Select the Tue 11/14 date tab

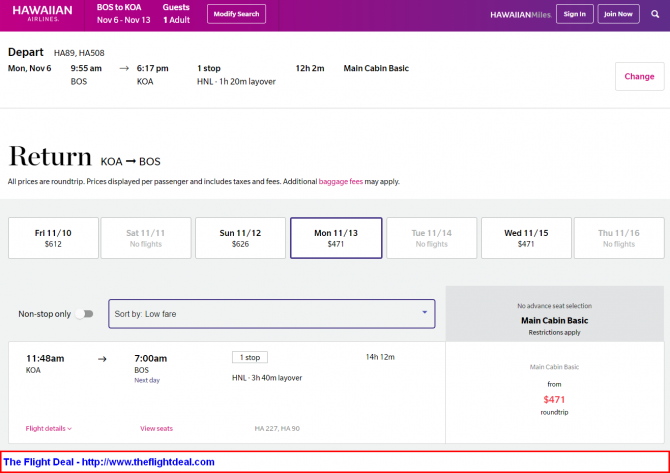click(432, 238)
